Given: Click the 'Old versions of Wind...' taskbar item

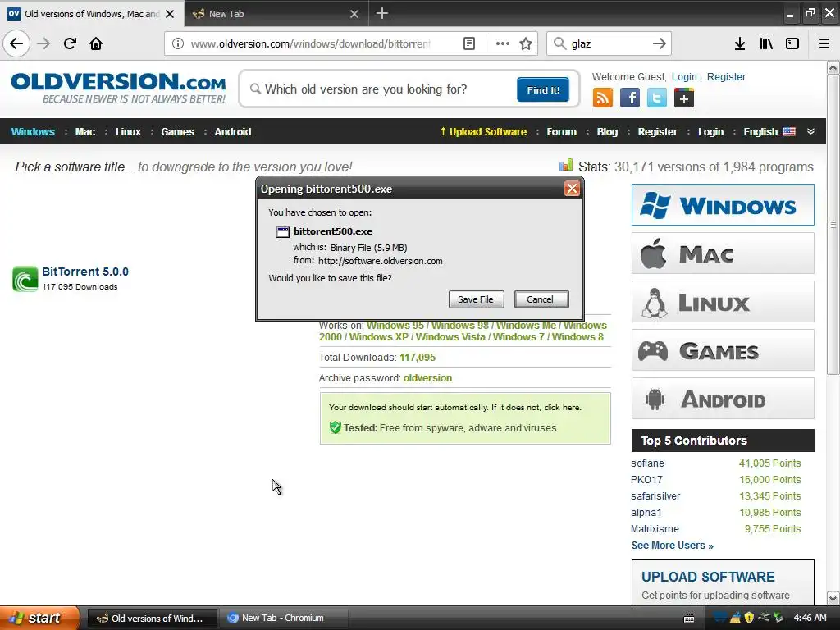Looking at the screenshot, I should tap(152, 618).
